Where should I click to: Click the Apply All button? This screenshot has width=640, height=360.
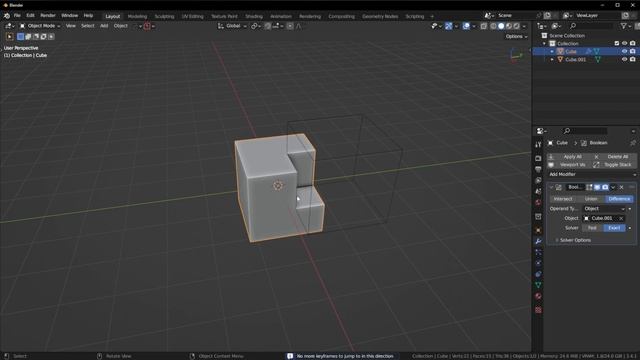click(568, 157)
